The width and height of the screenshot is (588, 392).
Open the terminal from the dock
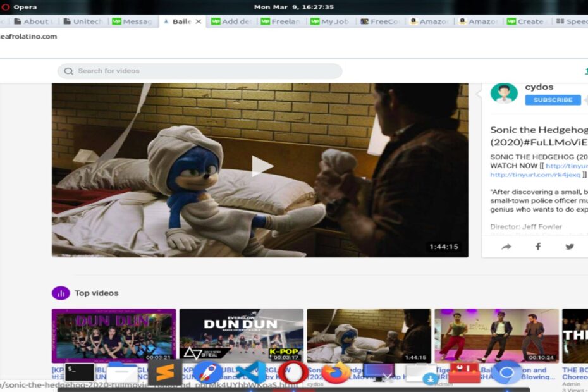80,372
